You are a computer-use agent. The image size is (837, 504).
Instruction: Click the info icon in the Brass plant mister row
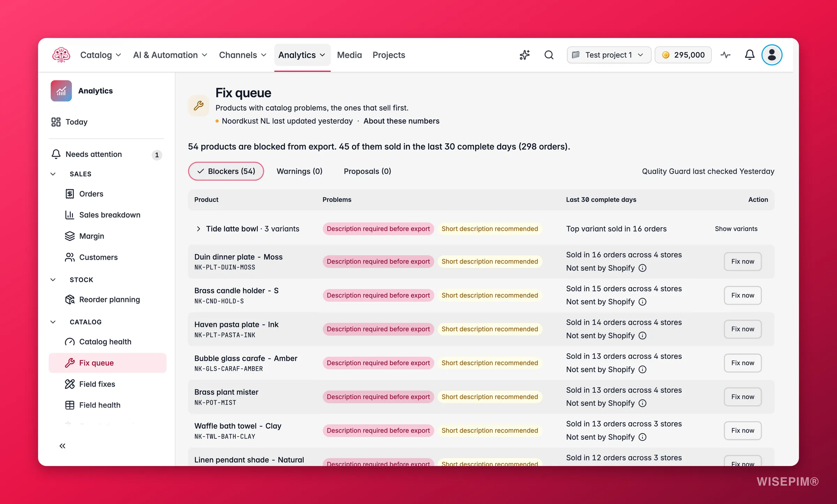coord(642,403)
